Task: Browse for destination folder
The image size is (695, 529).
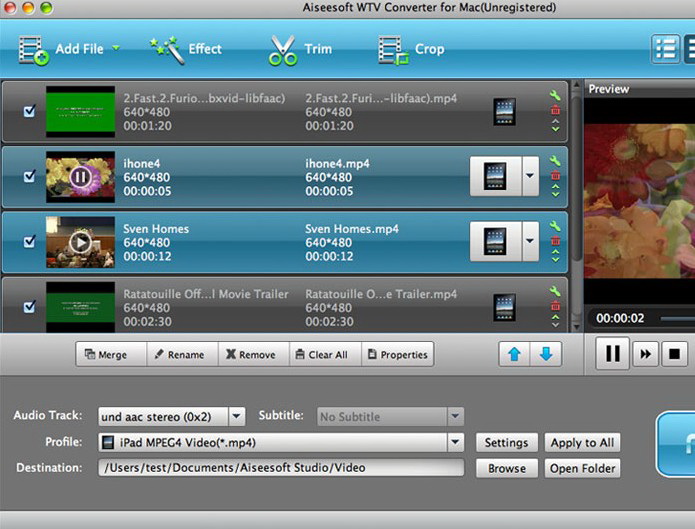Action: coord(507,468)
